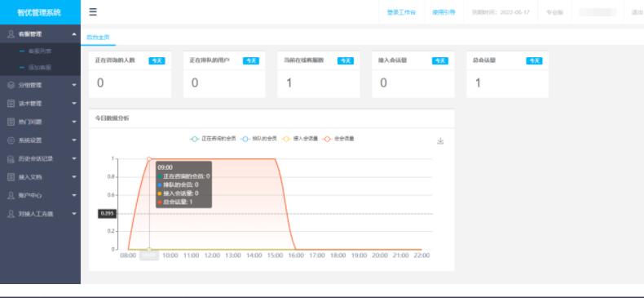
Task: Click the blurred username field in header
Action: [598, 12]
